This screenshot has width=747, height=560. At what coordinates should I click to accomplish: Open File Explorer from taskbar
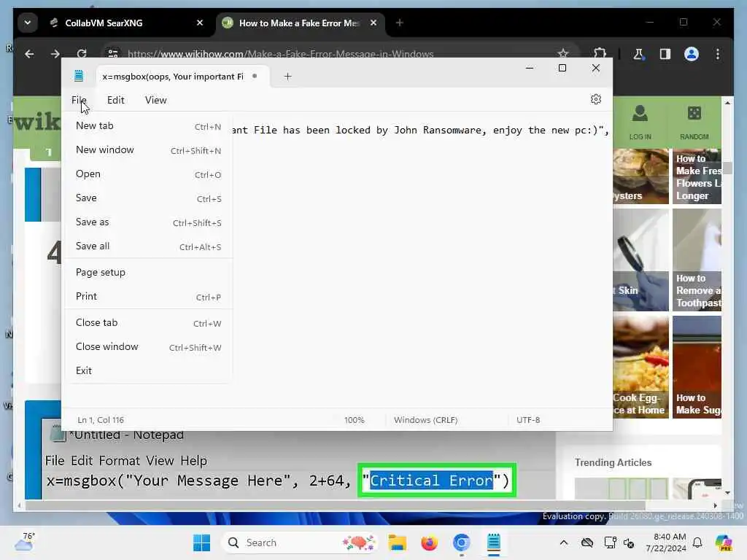397,542
